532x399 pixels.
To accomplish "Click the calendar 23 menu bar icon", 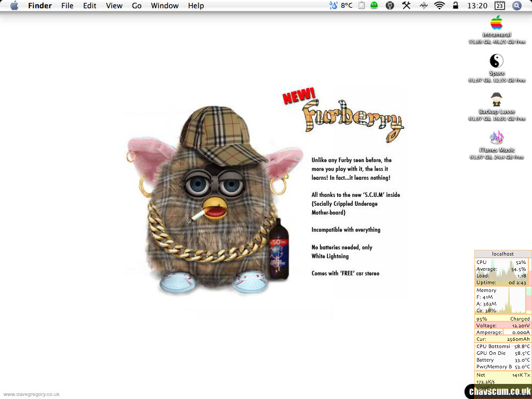I will [499, 5].
